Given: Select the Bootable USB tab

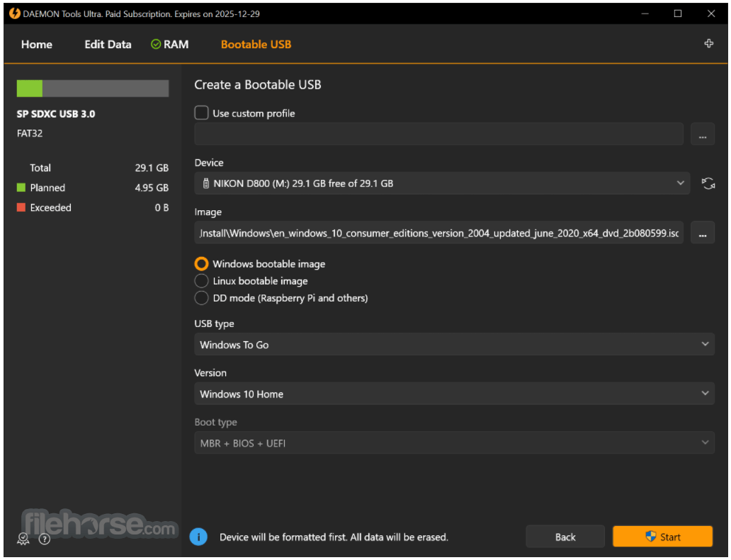Looking at the screenshot, I should [256, 45].
